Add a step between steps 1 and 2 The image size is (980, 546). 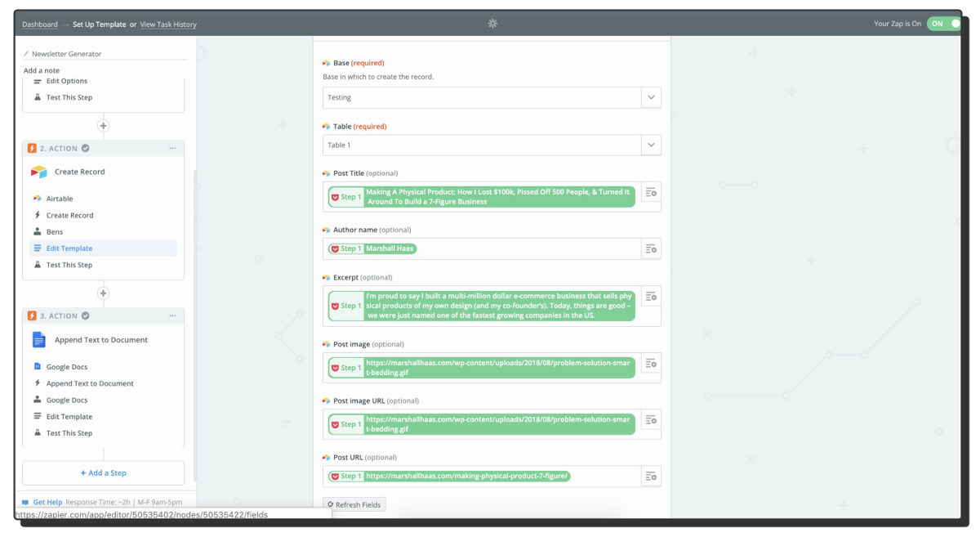(103, 126)
